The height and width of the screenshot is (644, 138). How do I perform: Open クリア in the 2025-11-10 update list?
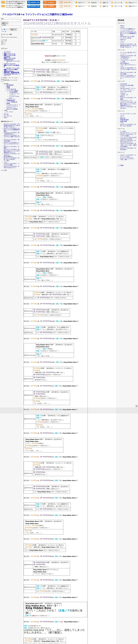(122, 43)
